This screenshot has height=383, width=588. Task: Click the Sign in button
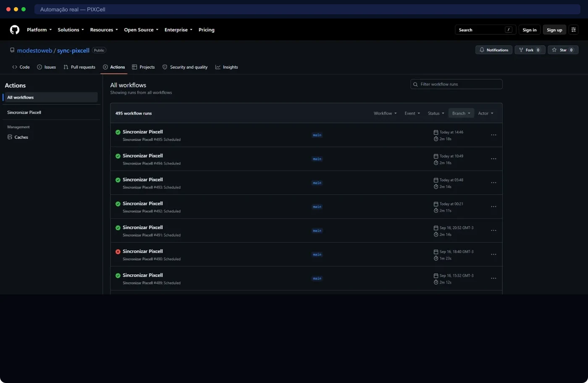click(530, 30)
